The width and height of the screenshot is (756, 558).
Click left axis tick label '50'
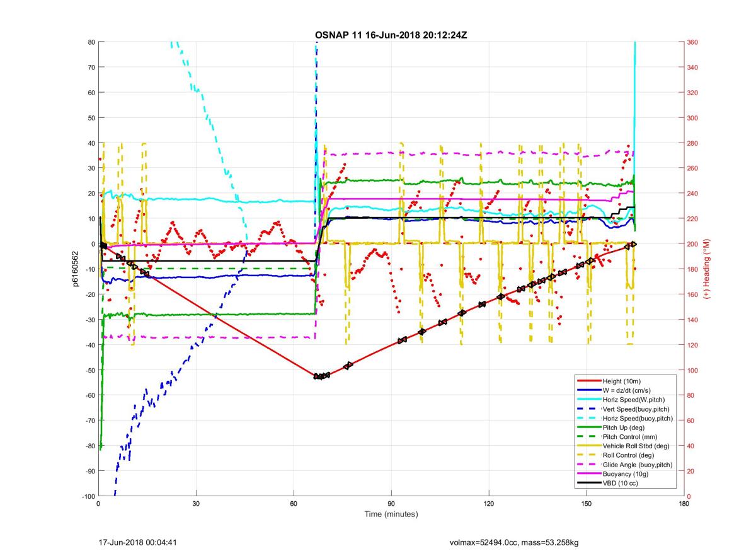tap(91, 118)
